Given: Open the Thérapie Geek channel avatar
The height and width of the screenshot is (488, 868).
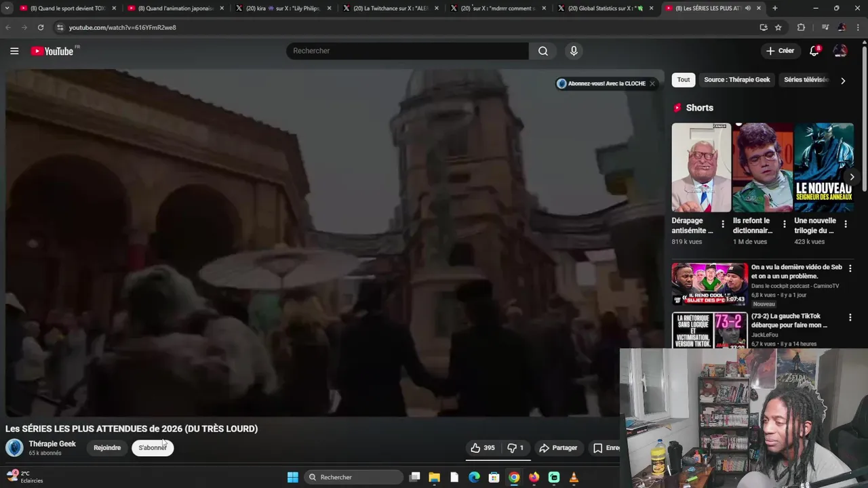Looking at the screenshot, I should click(14, 447).
